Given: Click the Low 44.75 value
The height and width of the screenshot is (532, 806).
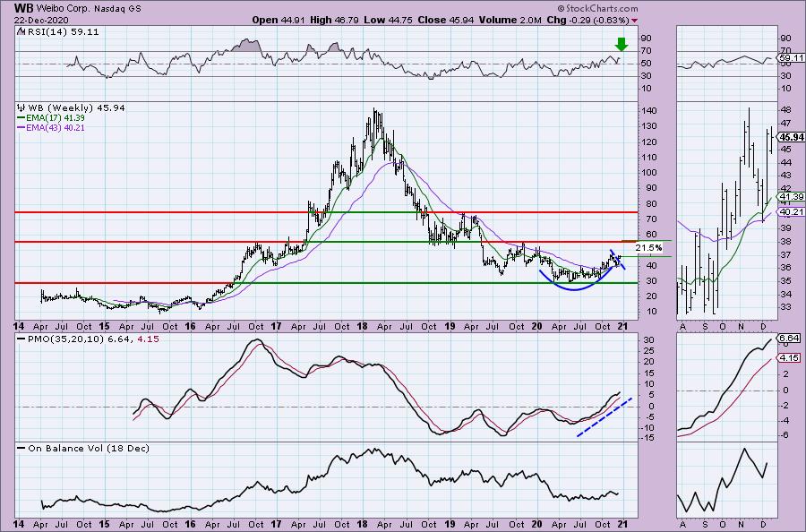Looking at the screenshot, I should tap(388, 20).
